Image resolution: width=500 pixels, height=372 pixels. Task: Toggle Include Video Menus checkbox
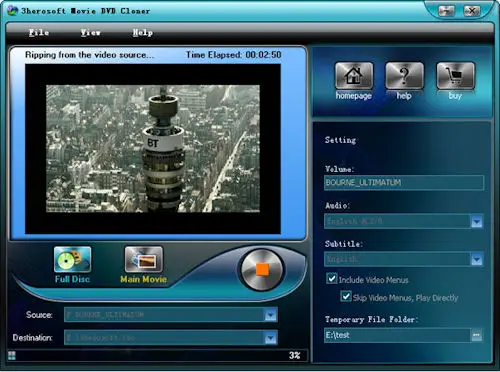pos(332,279)
